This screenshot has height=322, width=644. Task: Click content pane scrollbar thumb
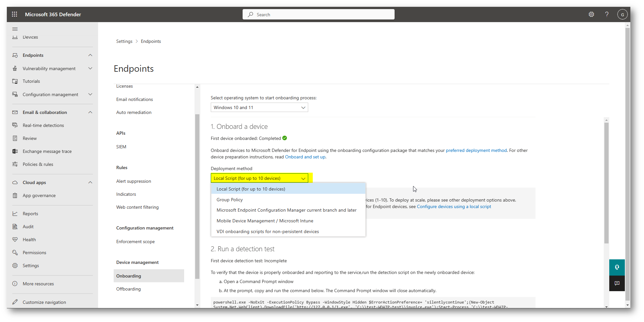(606, 183)
